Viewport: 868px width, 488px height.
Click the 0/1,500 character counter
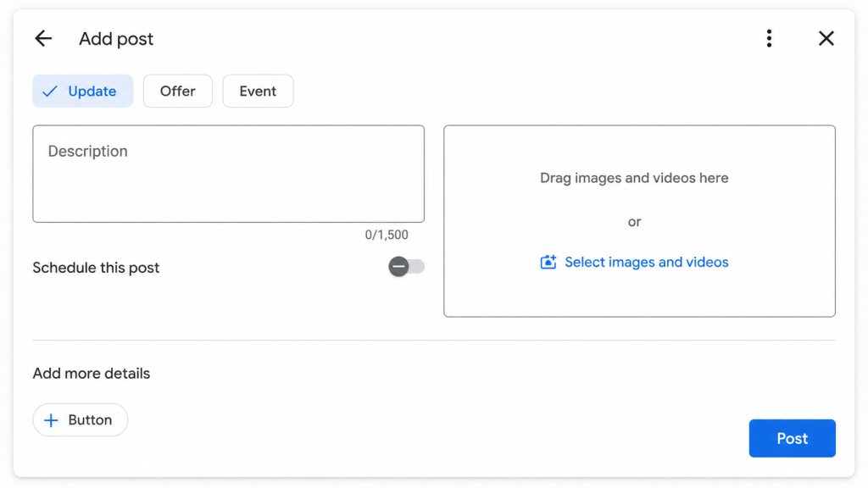387,235
